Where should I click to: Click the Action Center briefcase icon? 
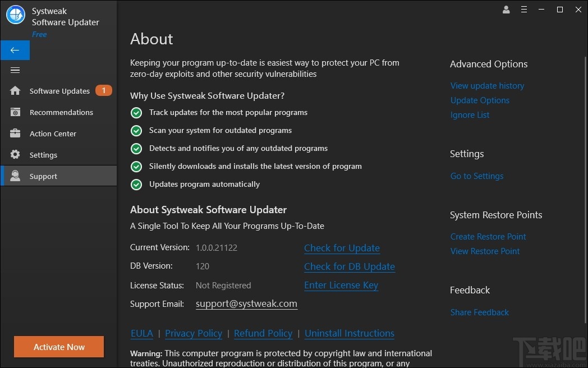[x=15, y=134]
